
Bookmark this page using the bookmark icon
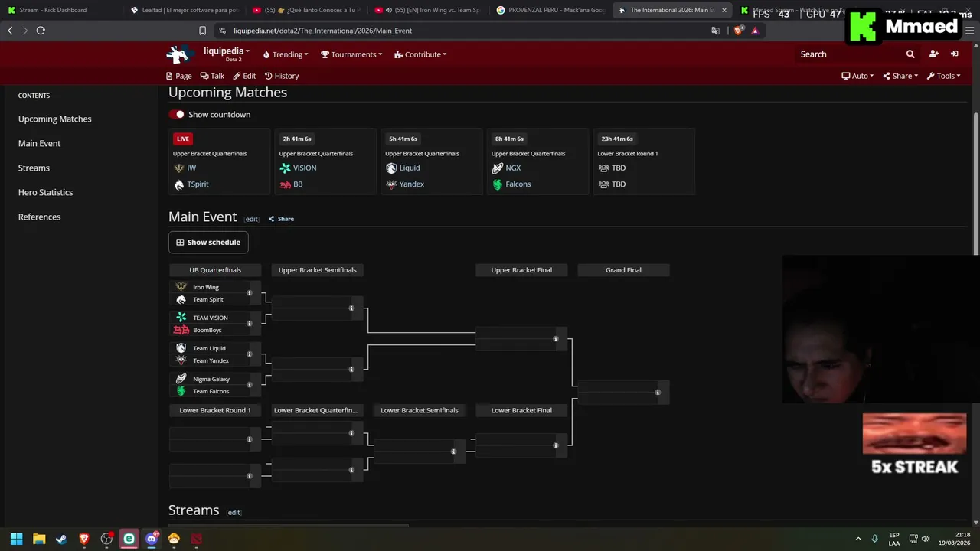click(x=202, y=31)
